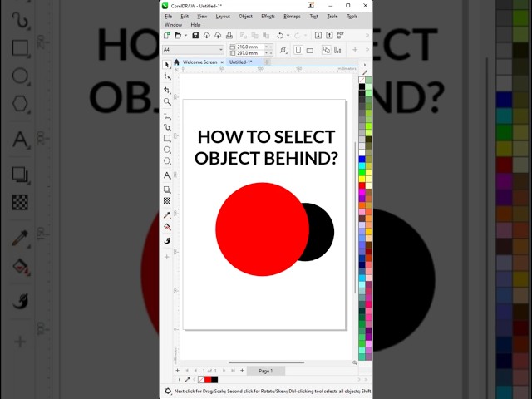The image size is (532, 399).
Task: Open the Effects menu
Action: [x=268, y=17]
